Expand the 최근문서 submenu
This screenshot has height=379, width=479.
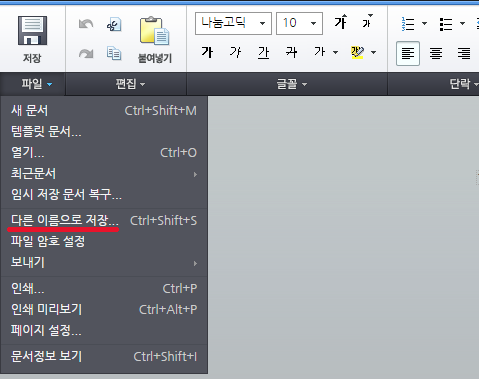coord(104,174)
